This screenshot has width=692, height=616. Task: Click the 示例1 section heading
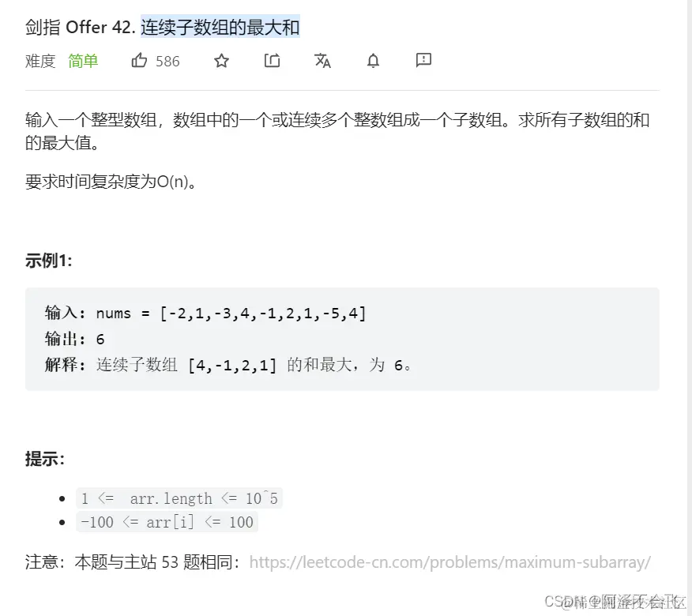point(48,261)
